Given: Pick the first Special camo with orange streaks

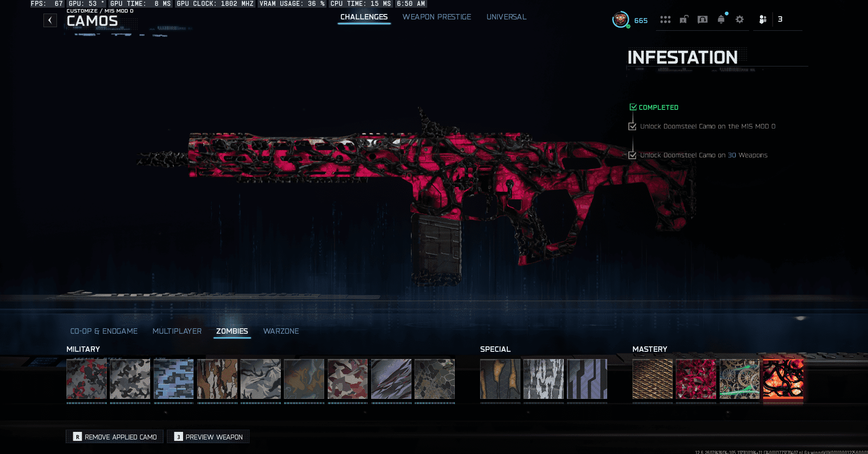Looking at the screenshot, I should [x=500, y=379].
